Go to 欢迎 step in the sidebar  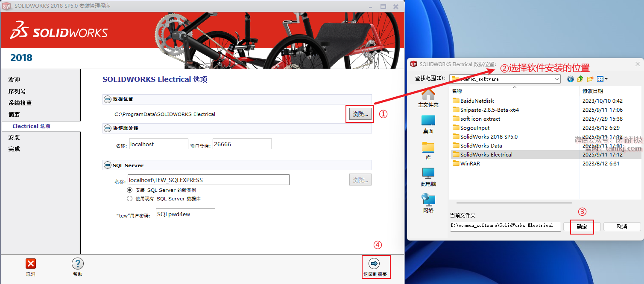point(14,80)
